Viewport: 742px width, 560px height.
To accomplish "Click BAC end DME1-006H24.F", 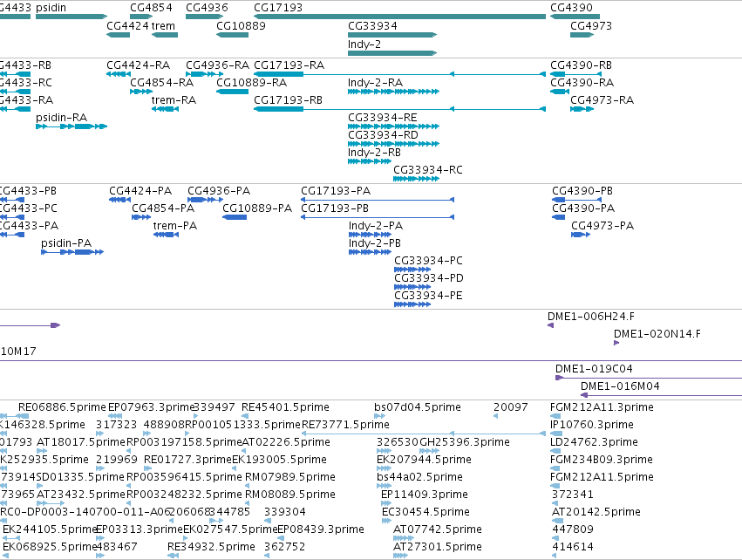I will coord(591,317).
